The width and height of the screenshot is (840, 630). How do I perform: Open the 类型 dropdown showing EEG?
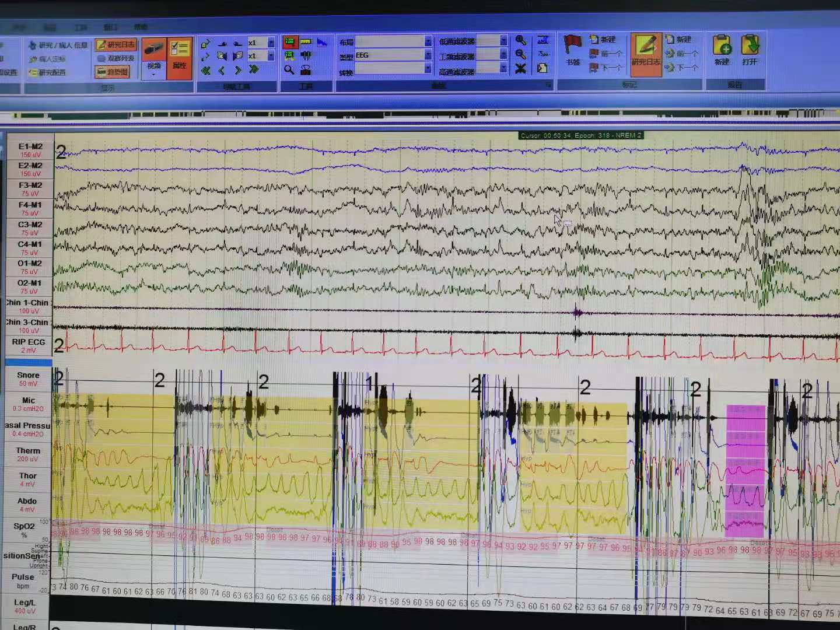(428, 55)
